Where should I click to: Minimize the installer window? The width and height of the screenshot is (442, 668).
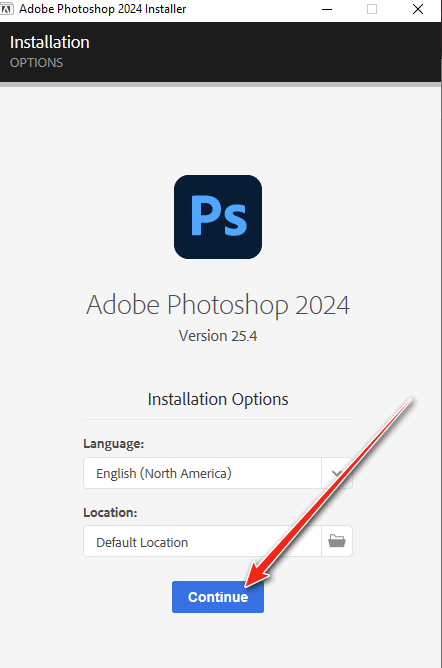tap(327, 9)
